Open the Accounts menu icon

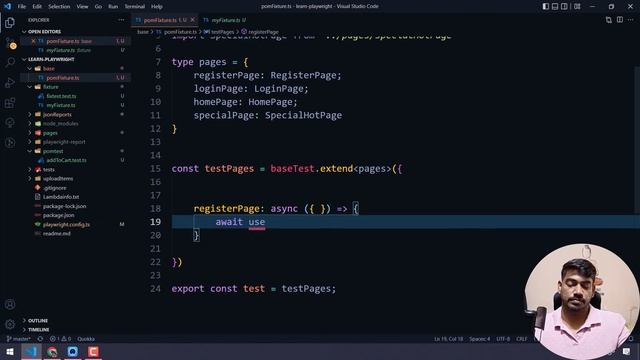tap(10, 304)
